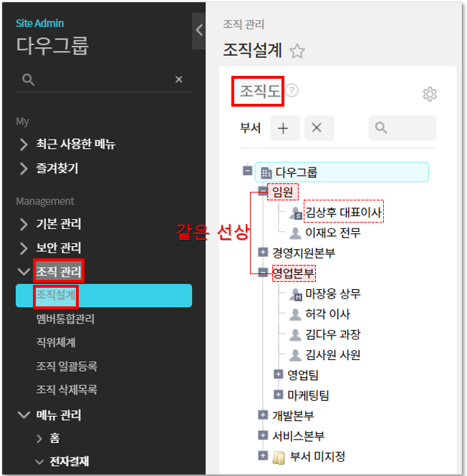Collapse the sidebar with the left arrow
Screen dimensions: 467x476
tap(198, 30)
